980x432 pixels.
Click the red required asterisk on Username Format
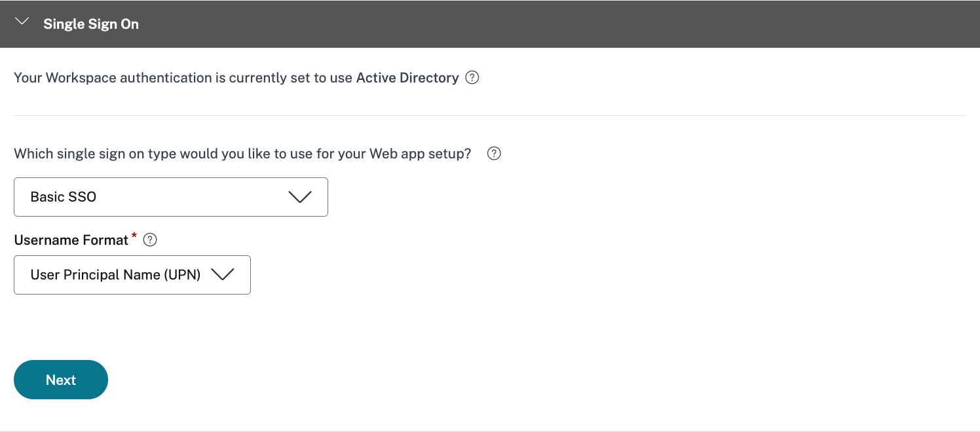[x=134, y=236]
